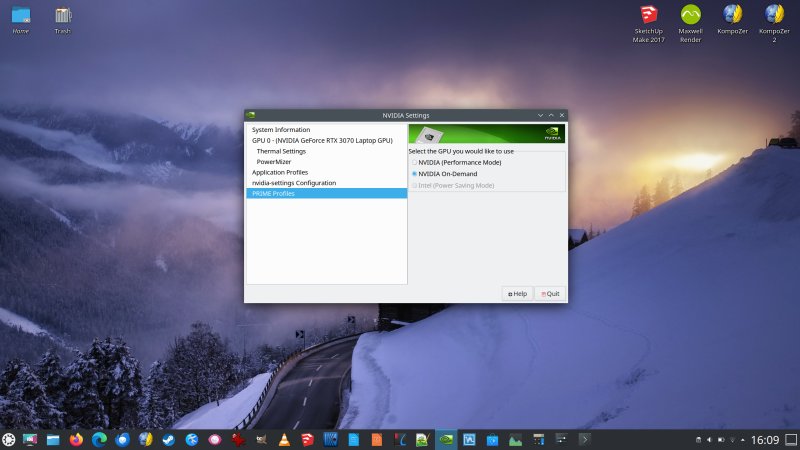
Task: Open the volume control in the system tray
Action: tap(709, 440)
